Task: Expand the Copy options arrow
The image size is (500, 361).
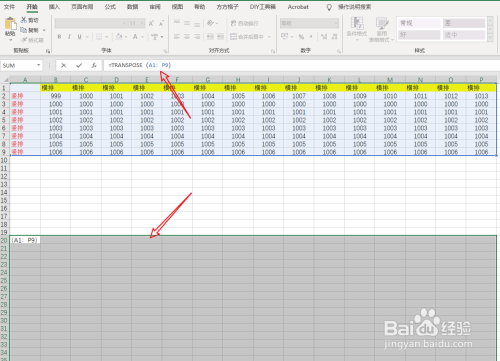Action: pos(44,30)
